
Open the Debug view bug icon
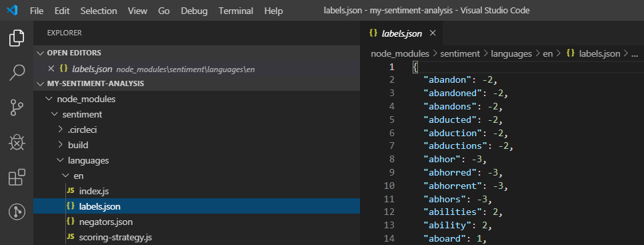17,142
